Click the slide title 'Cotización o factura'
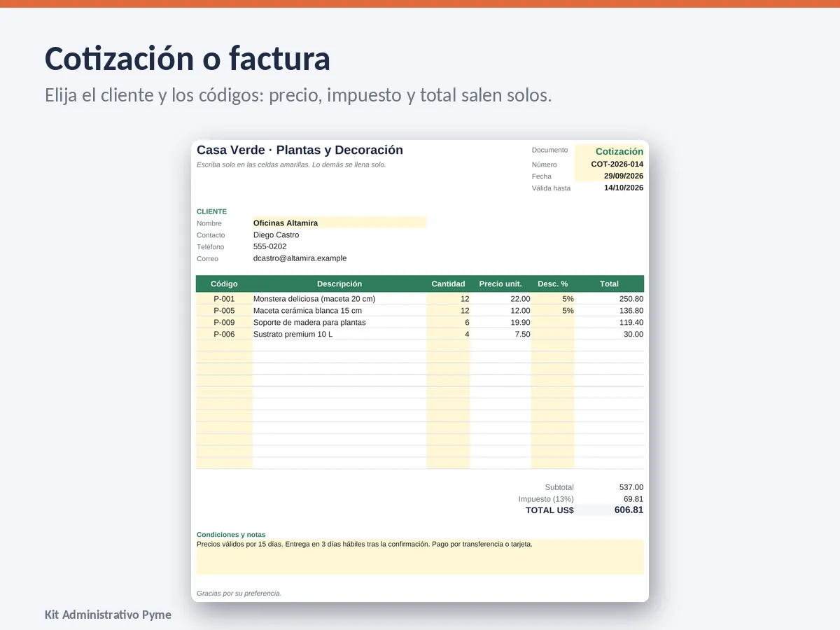The image size is (840, 630). [x=188, y=59]
